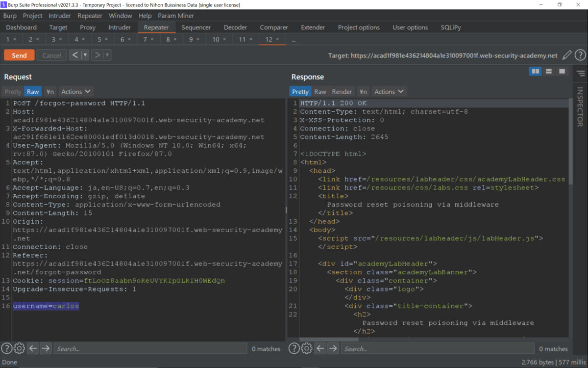Open forward-history dropdown arrow
The image size is (588, 368).
click(x=107, y=55)
